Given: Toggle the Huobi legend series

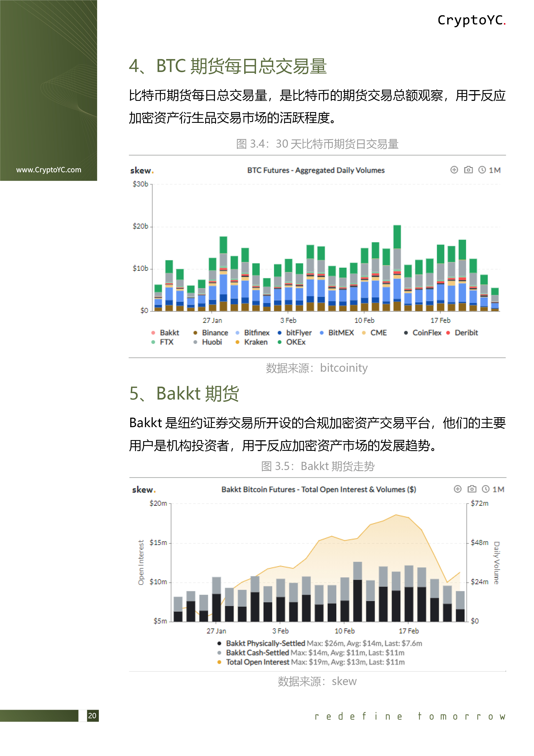Looking at the screenshot, I should tap(208, 342).
